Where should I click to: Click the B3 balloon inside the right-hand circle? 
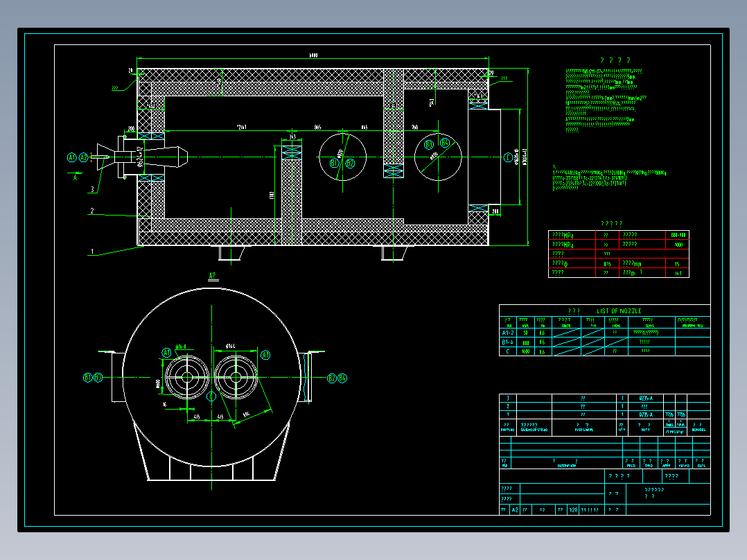point(429,144)
